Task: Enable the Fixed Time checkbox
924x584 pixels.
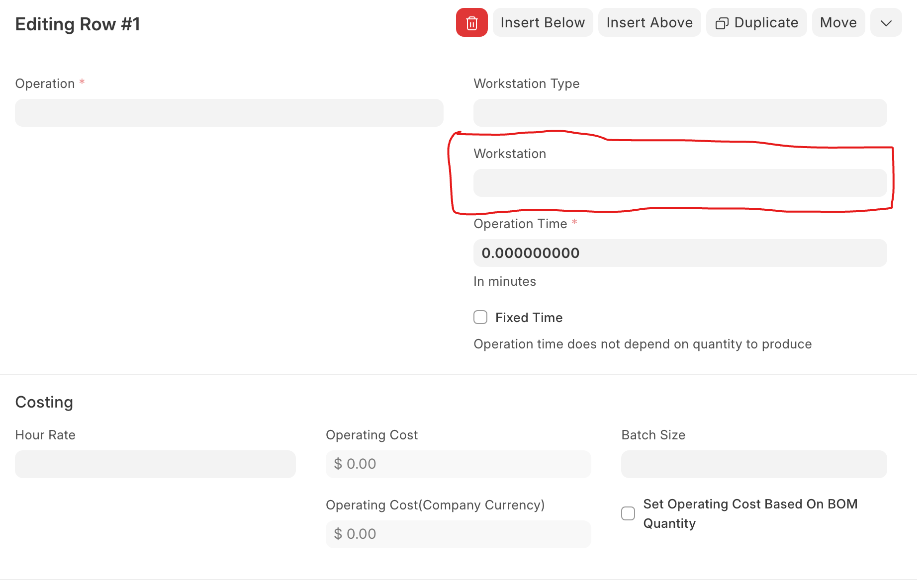Action: coord(480,318)
